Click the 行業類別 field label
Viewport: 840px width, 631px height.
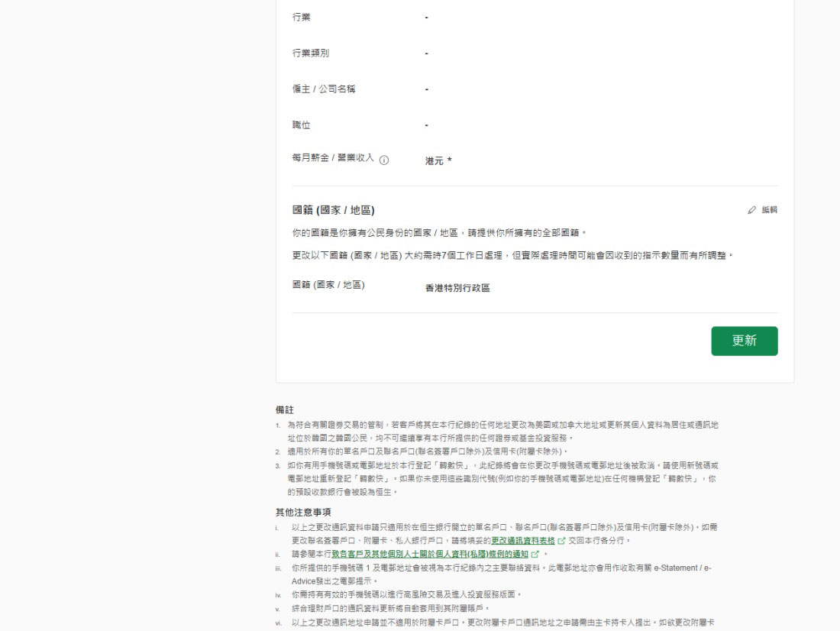click(x=311, y=53)
